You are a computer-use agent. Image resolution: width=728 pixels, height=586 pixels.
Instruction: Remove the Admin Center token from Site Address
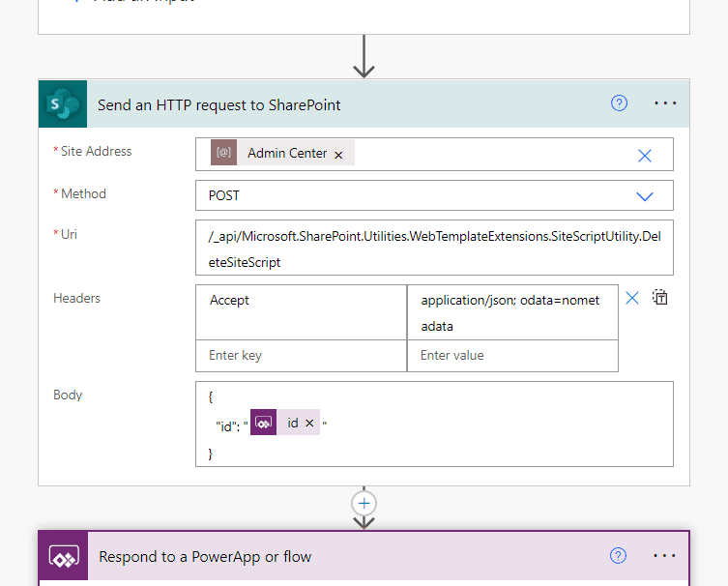tap(339, 155)
